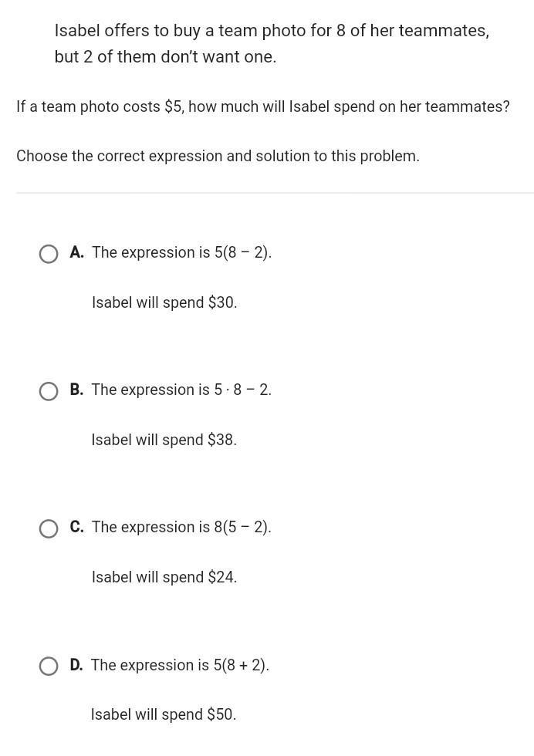Image resolution: width=534 pixels, height=756 pixels.
Task: Click "Isabel will spend $30." answer text
Action: pyautogui.click(x=164, y=302)
